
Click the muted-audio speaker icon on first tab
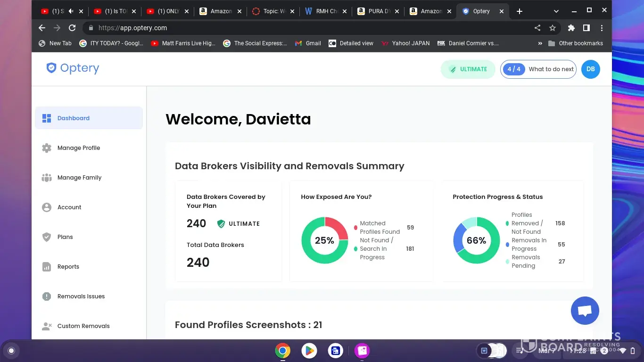tap(71, 11)
